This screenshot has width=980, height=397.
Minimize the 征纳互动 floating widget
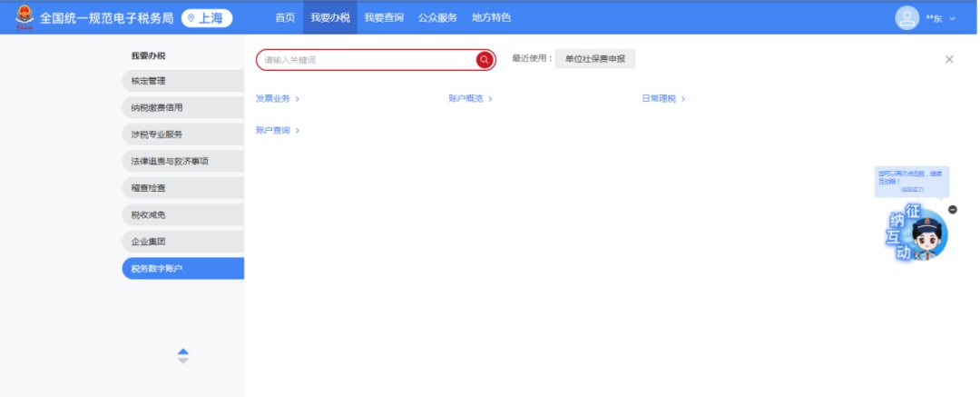click(x=952, y=210)
